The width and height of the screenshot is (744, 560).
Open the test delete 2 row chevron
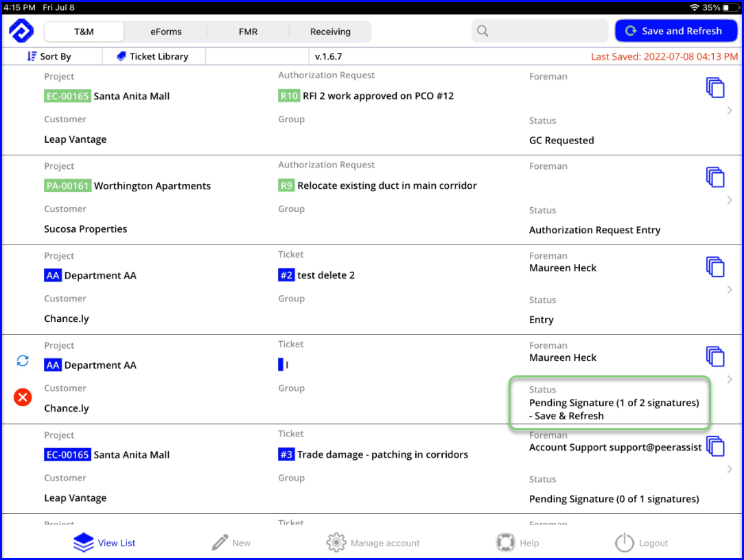click(x=730, y=290)
